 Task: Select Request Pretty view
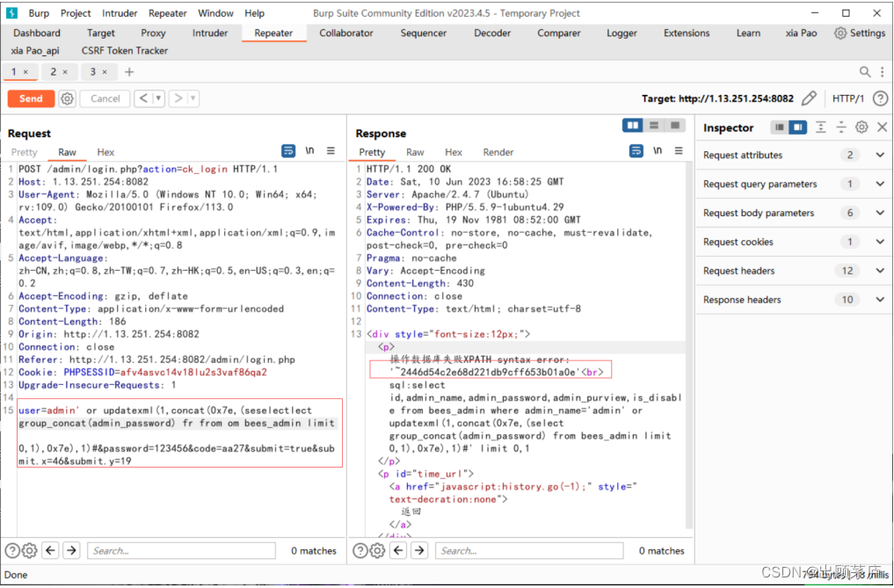(x=24, y=152)
